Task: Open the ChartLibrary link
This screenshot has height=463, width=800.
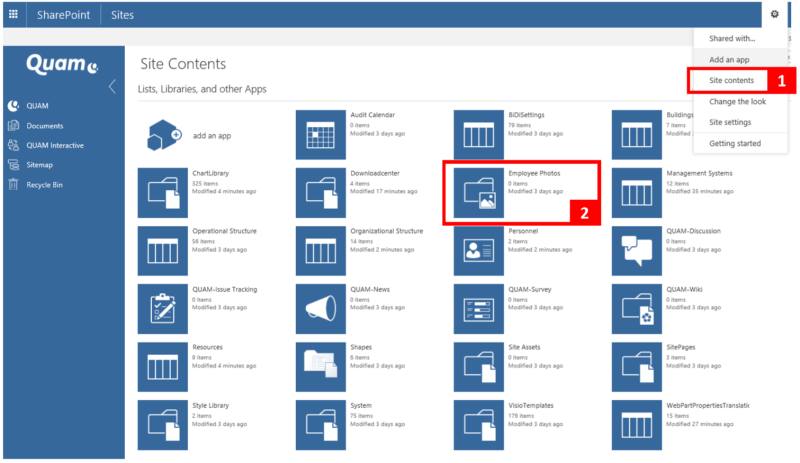Action: [x=211, y=173]
